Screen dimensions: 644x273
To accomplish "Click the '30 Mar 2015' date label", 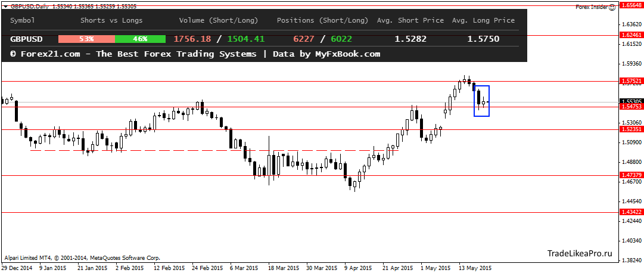I will [322, 268].
